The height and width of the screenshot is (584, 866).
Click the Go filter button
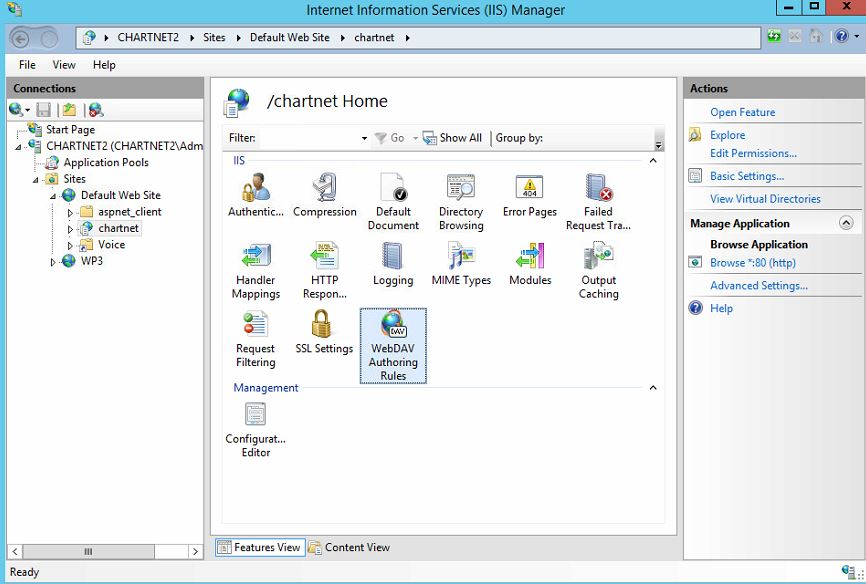389,138
